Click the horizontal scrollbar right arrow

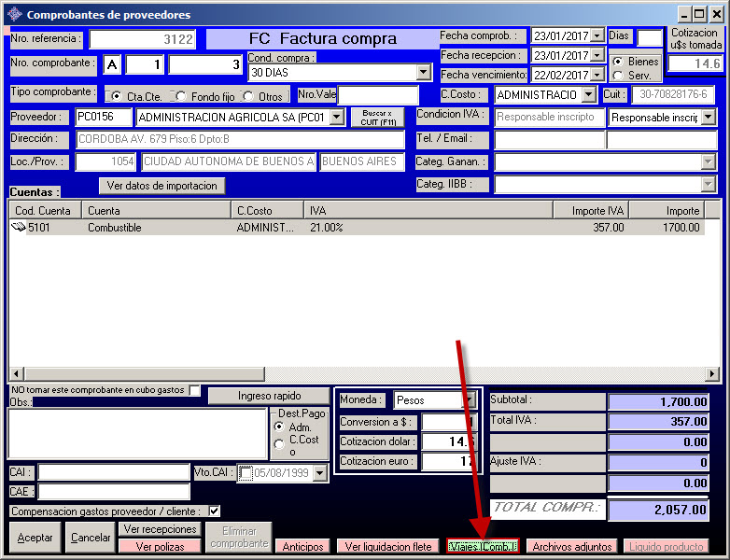(x=712, y=374)
